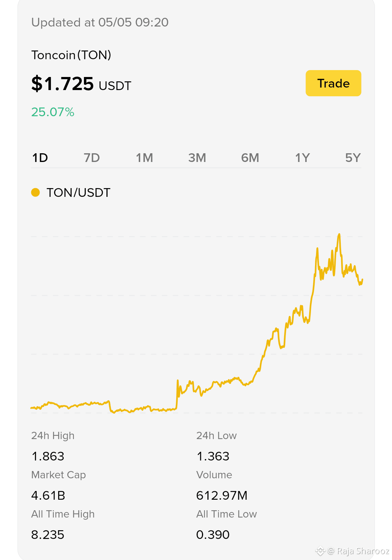Click the $1.725 USDT price
This screenshot has width=392, height=560.
coord(81,84)
